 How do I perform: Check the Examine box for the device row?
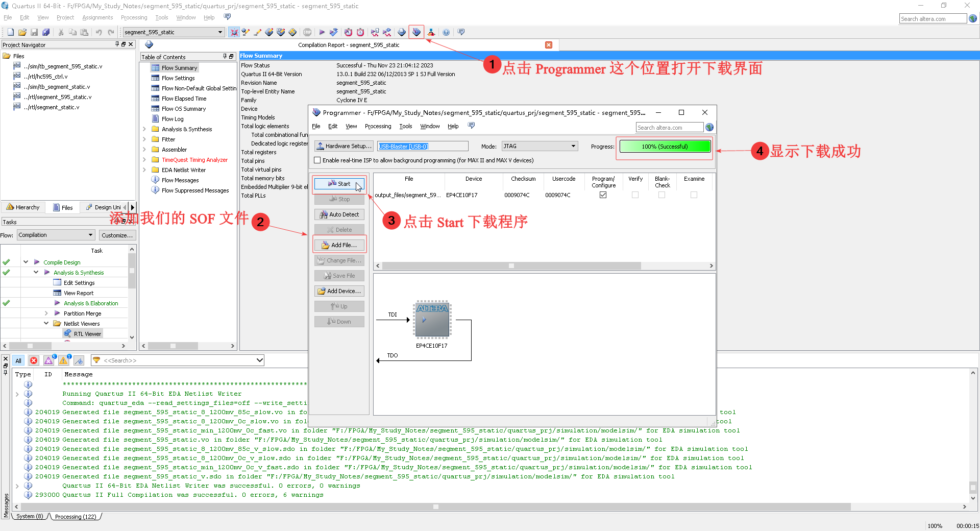[694, 195]
